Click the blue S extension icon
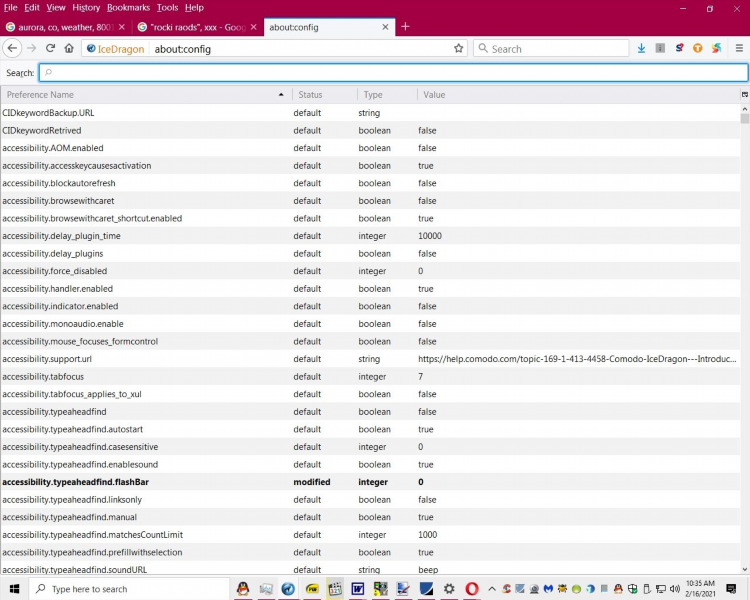The image size is (750, 600). click(679, 48)
